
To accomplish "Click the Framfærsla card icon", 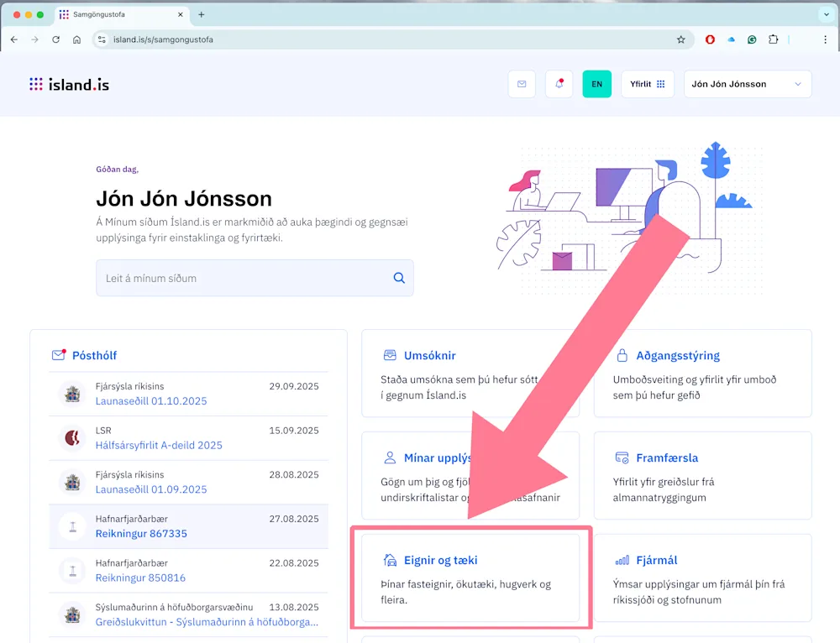I will pos(622,457).
